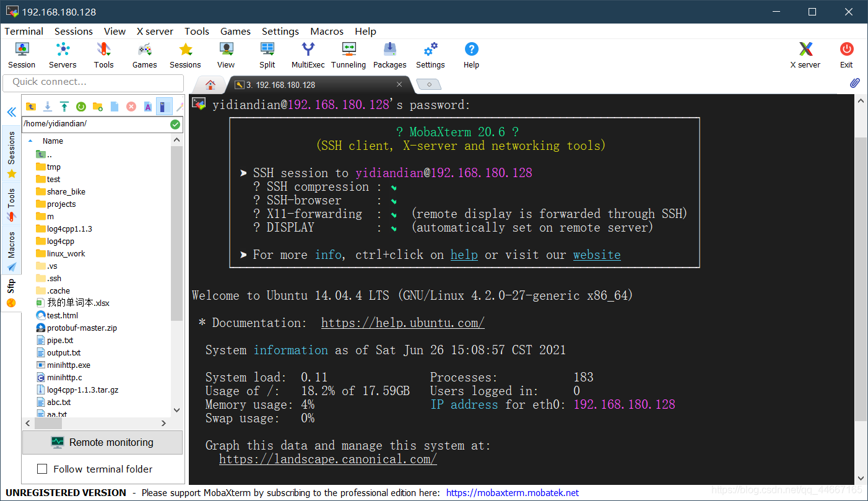The image size is (868, 501).
Task: Open the Tools side tab
Action: point(11,204)
